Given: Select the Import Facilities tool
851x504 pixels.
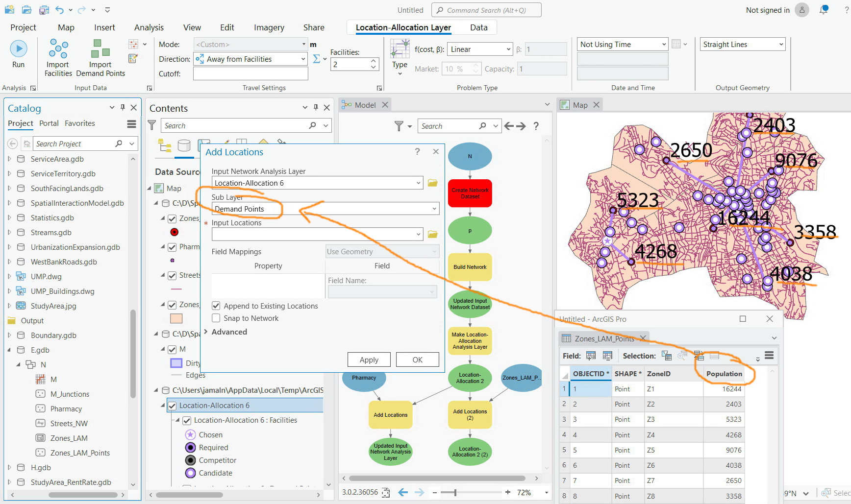Looking at the screenshot, I should tap(57, 58).
